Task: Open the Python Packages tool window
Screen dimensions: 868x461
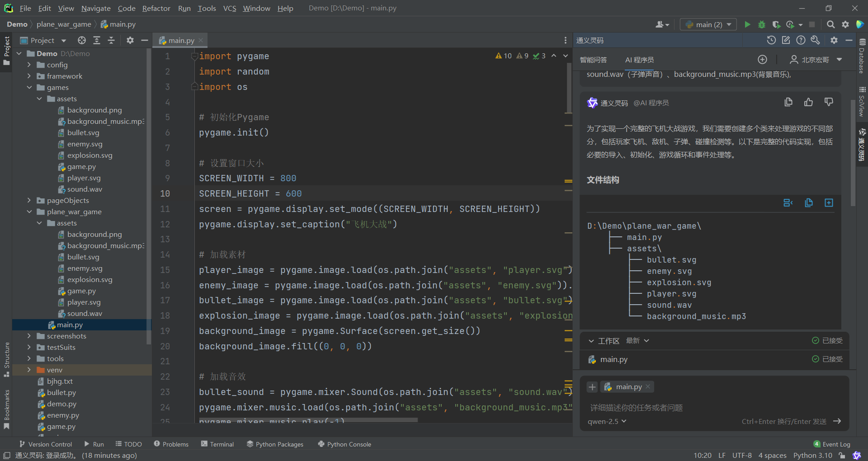Action: pyautogui.click(x=275, y=444)
